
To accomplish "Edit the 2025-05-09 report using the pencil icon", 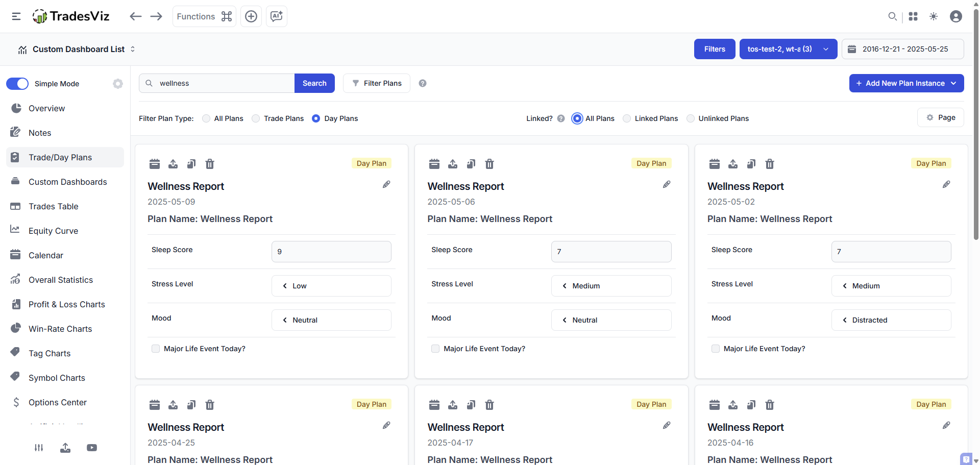I will coord(386,184).
